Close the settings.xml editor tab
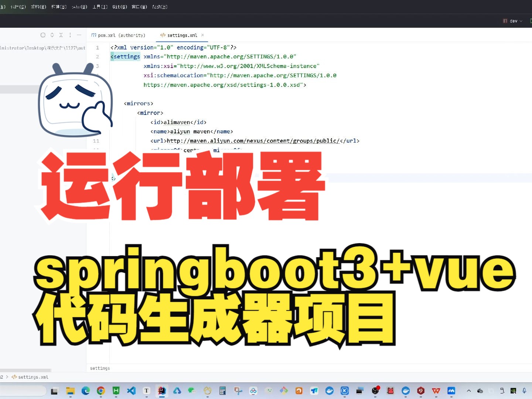This screenshot has width=532, height=399. pos(202,35)
